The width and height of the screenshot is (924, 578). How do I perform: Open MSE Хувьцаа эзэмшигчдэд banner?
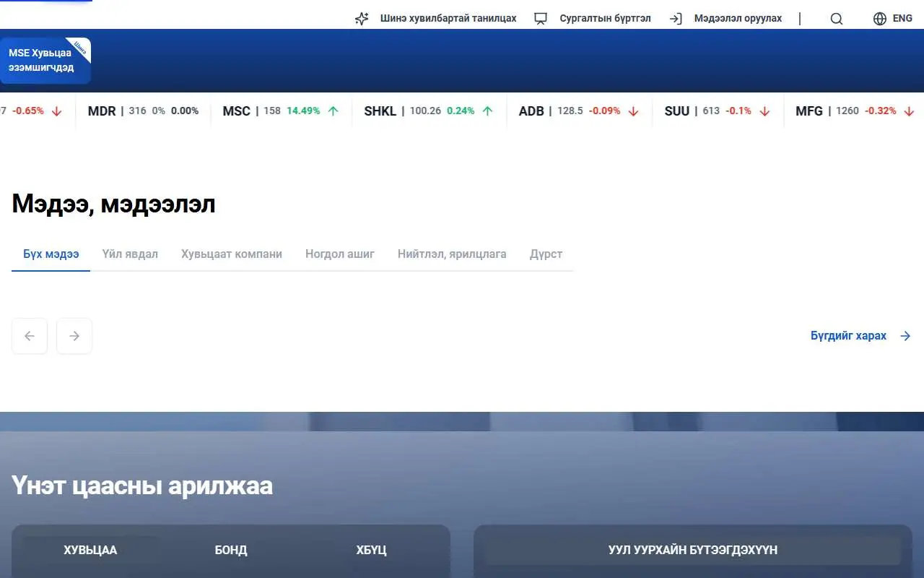(x=45, y=61)
